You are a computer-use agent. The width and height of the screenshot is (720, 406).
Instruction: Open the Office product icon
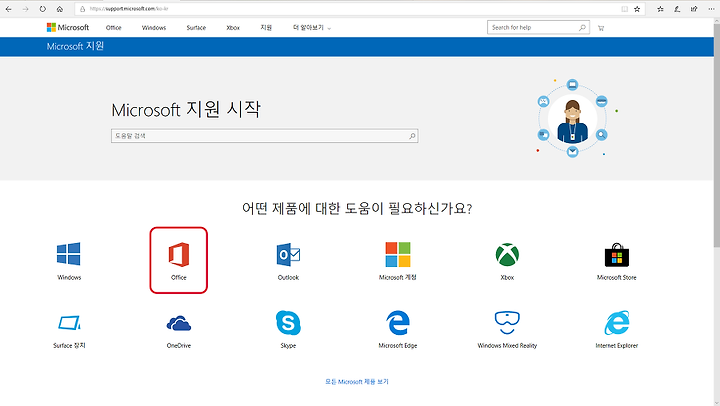pos(179,254)
